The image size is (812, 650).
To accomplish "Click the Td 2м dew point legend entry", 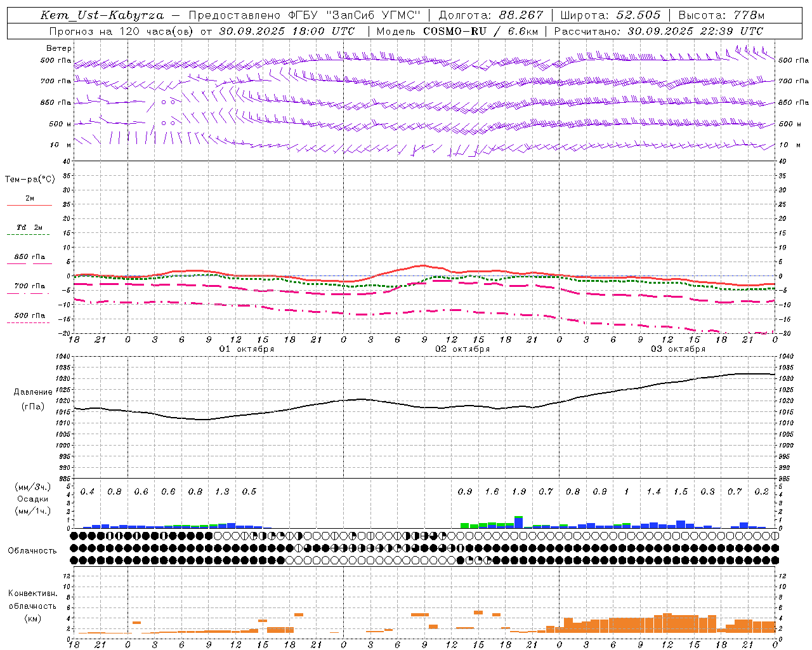I will (x=30, y=227).
